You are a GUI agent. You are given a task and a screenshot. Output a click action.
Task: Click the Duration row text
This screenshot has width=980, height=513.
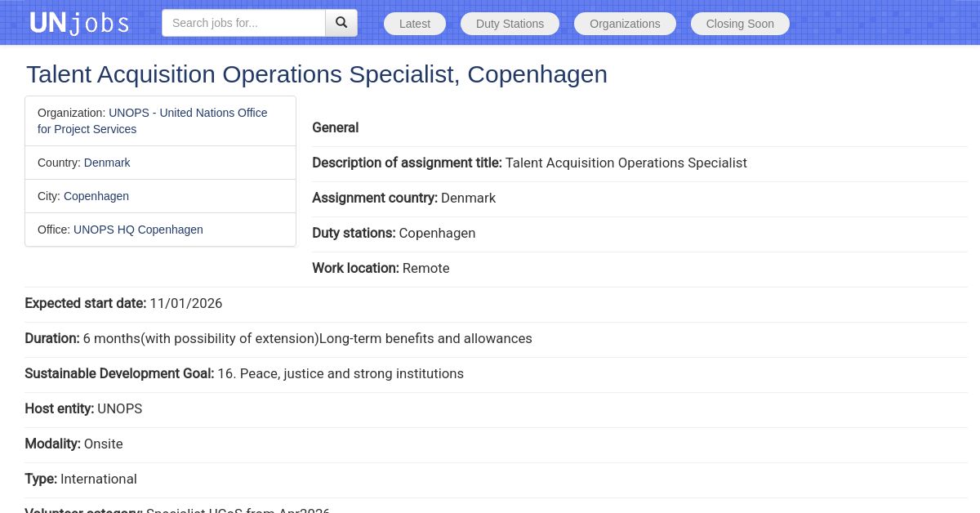(278, 338)
